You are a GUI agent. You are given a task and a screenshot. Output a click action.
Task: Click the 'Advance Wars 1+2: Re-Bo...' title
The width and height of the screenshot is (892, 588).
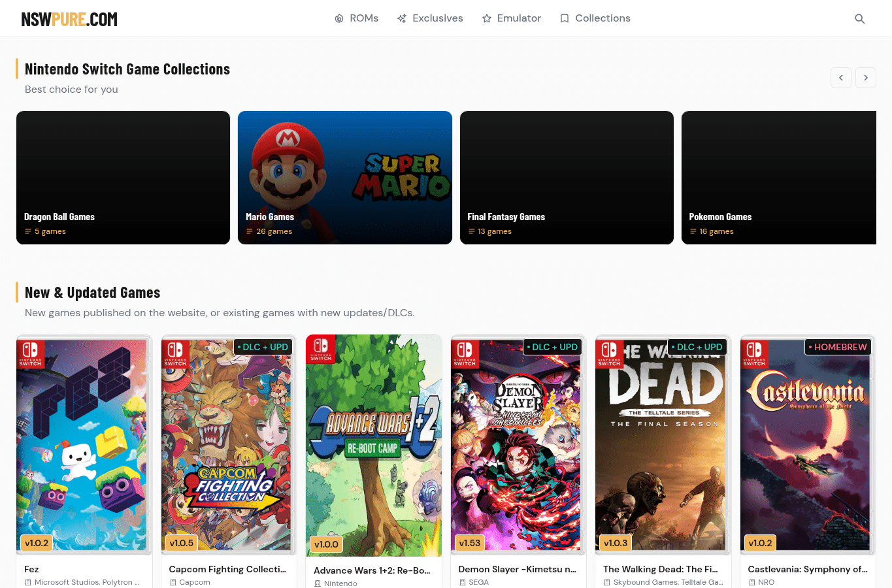372,570
